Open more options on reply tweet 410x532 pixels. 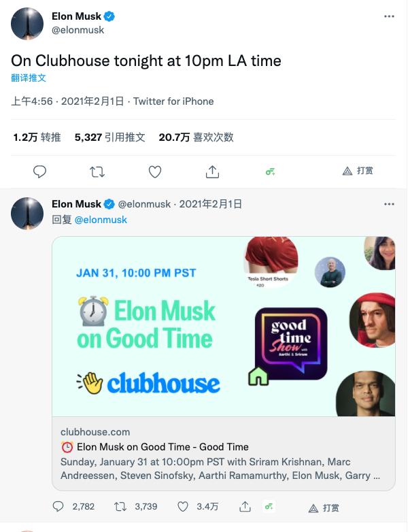(x=389, y=204)
